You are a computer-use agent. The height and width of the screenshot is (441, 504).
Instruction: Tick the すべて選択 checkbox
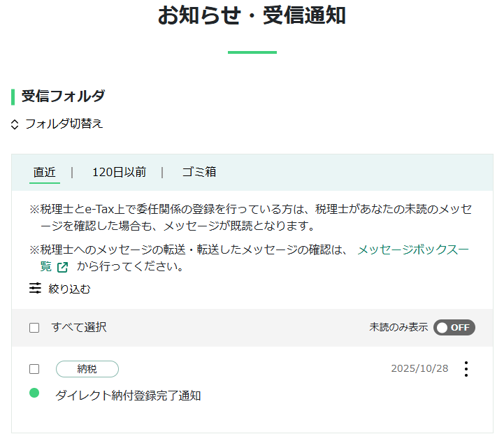point(34,328)
